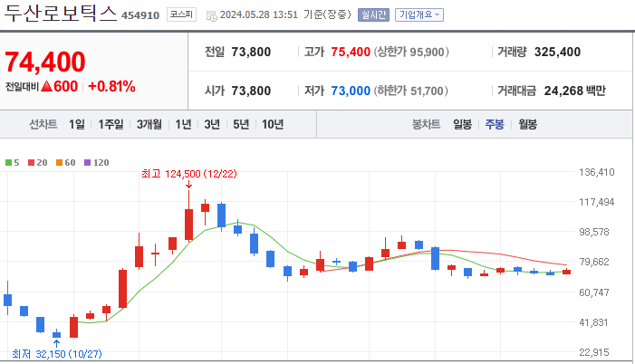Click the red 20 moving average swatch
The image size is (635, 364).
[x=31, y=163]
